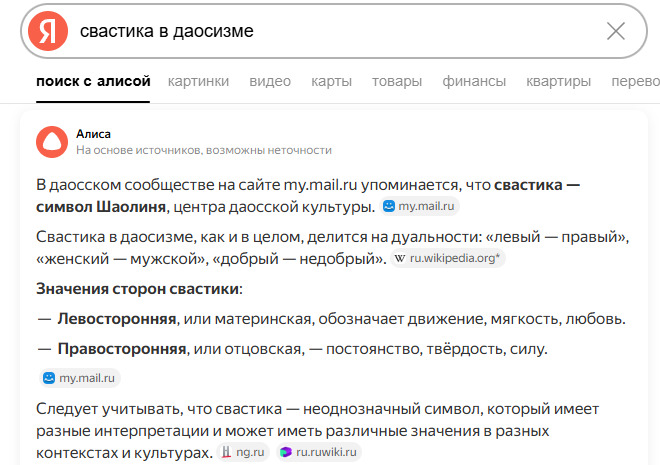Screen dimensions: 660x465
Task: Open the ru.ruwiki.ru source chip
Action: tap(318, 452)
